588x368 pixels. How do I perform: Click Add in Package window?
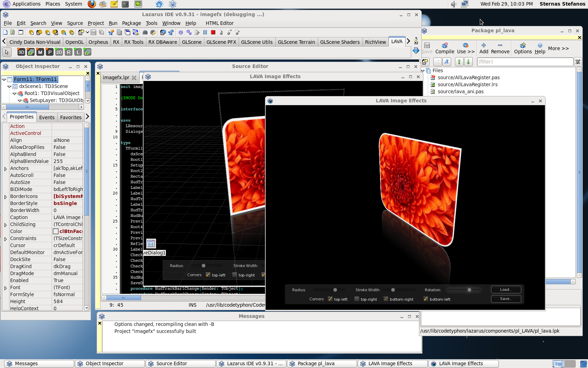484,48
